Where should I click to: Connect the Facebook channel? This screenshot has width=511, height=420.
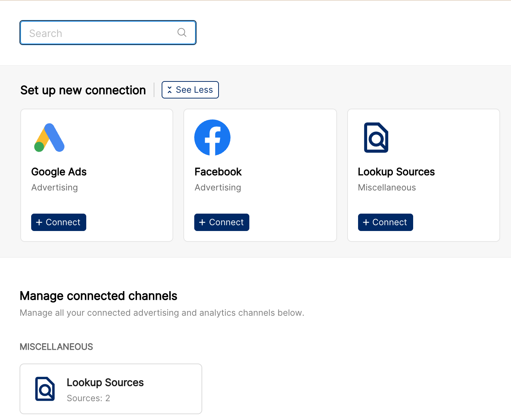tap(222, 222)
